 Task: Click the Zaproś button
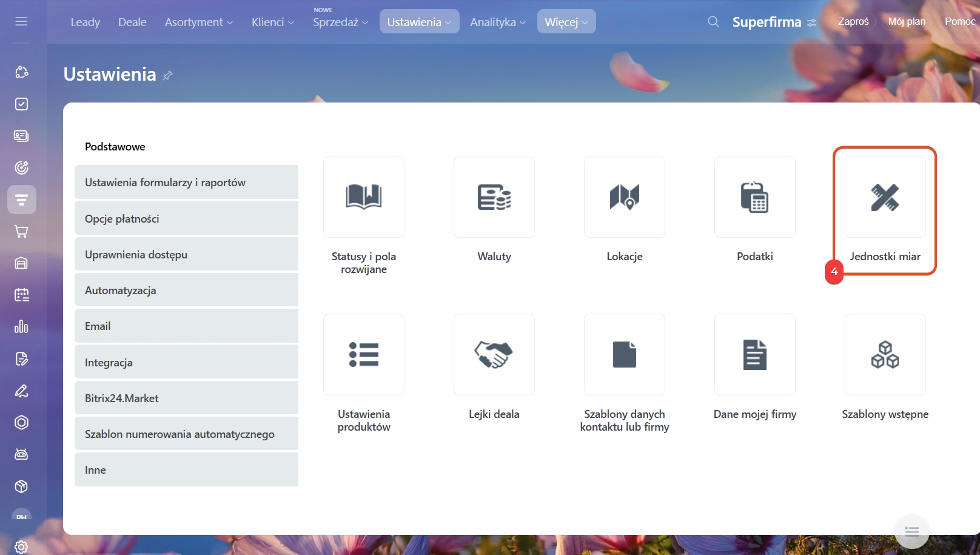coord(853,22)
